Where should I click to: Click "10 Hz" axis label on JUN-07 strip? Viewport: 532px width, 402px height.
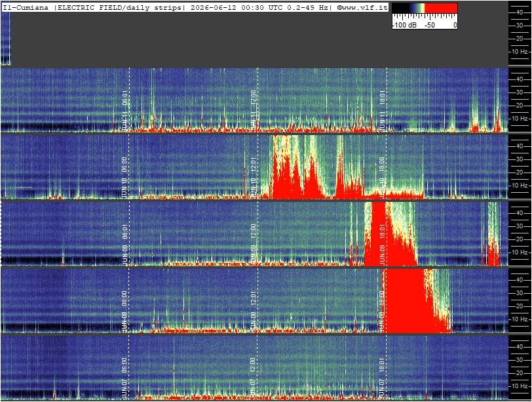[x=520, y=386]
